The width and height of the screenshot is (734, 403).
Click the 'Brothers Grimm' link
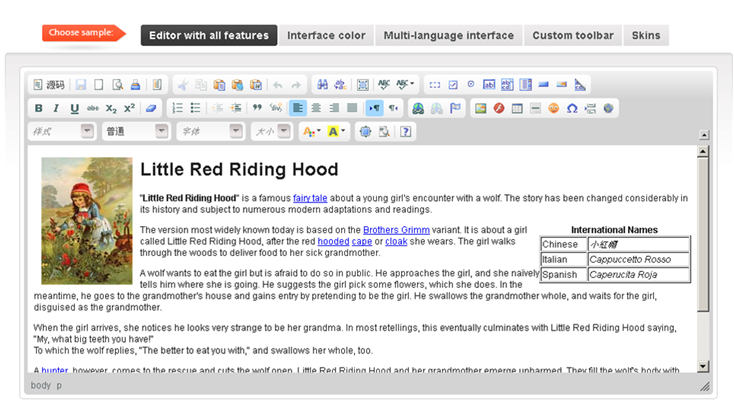click(x=398, y=230)
